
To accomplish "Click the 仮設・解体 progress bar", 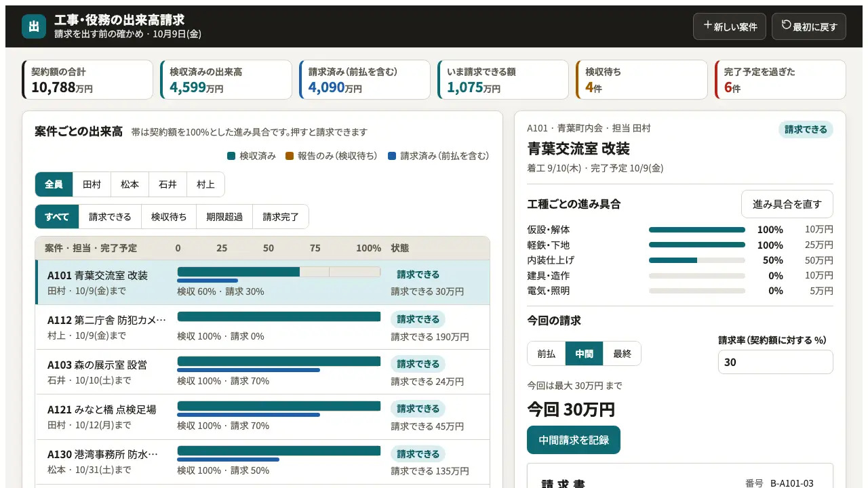I will click(697, 230).
